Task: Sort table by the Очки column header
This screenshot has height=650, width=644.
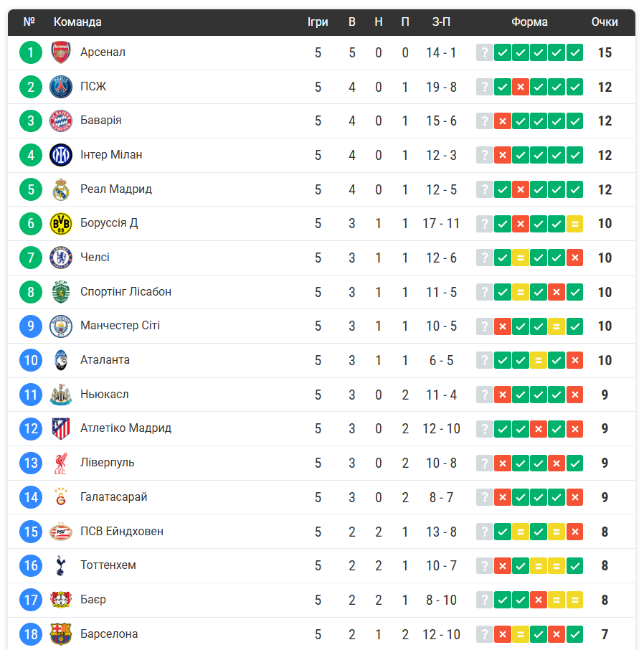Action: pos(605,22)
